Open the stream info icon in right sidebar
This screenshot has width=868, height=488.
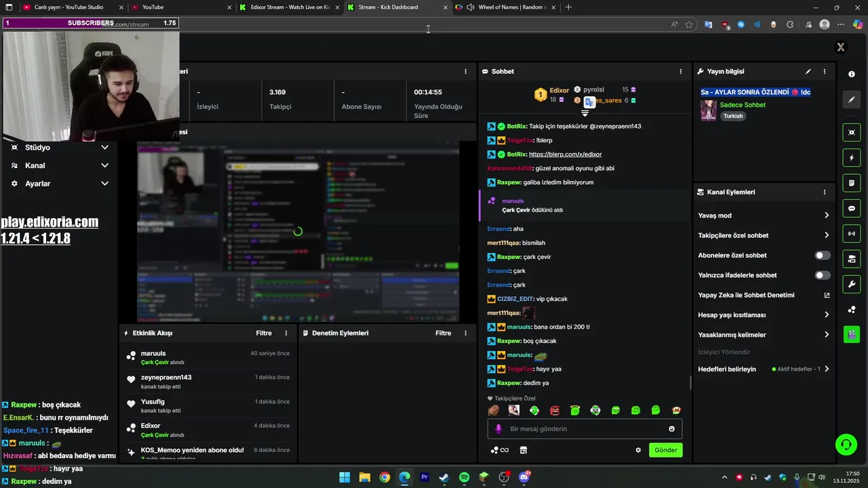point(852,74)
